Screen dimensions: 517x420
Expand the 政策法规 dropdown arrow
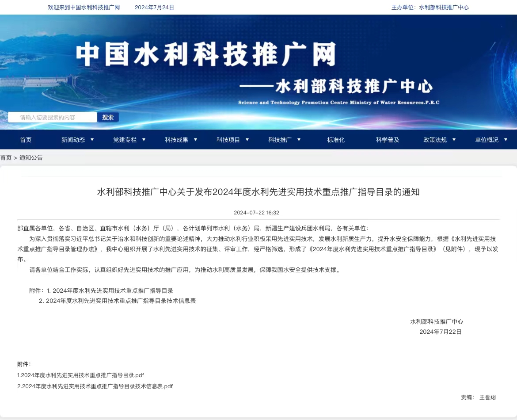(454, 140)
